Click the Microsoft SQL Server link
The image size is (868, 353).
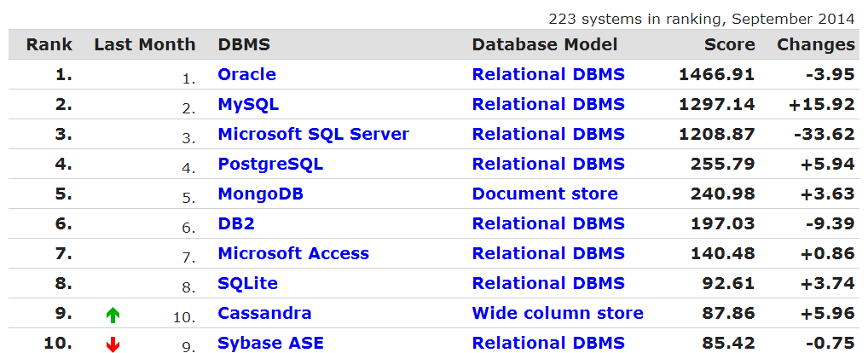tap(313, 135)
